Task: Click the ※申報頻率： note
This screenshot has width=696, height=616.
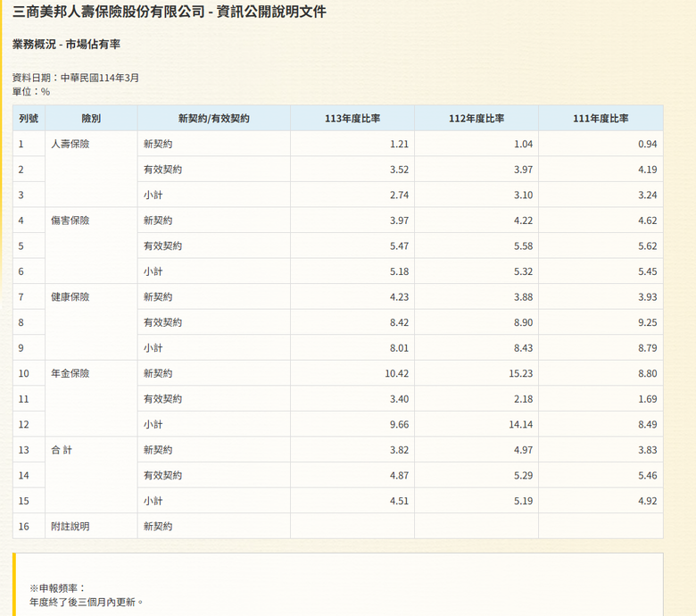Action: [x=57, y=588]
